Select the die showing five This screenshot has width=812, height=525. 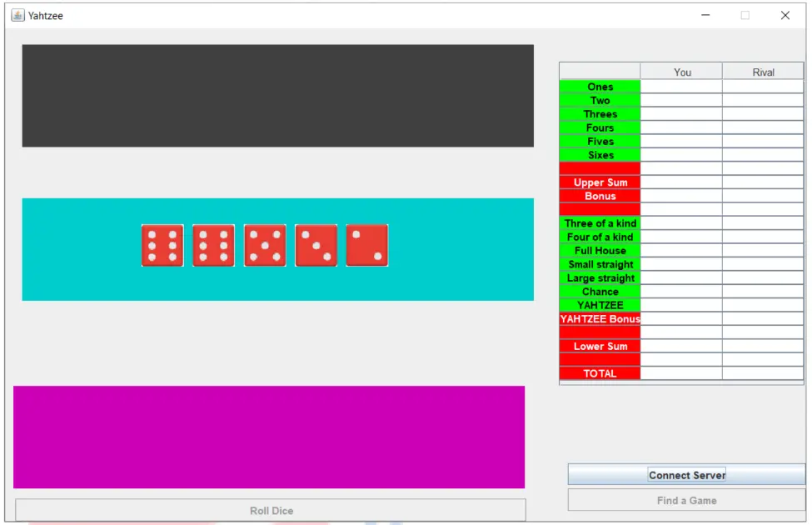(265, 245)
